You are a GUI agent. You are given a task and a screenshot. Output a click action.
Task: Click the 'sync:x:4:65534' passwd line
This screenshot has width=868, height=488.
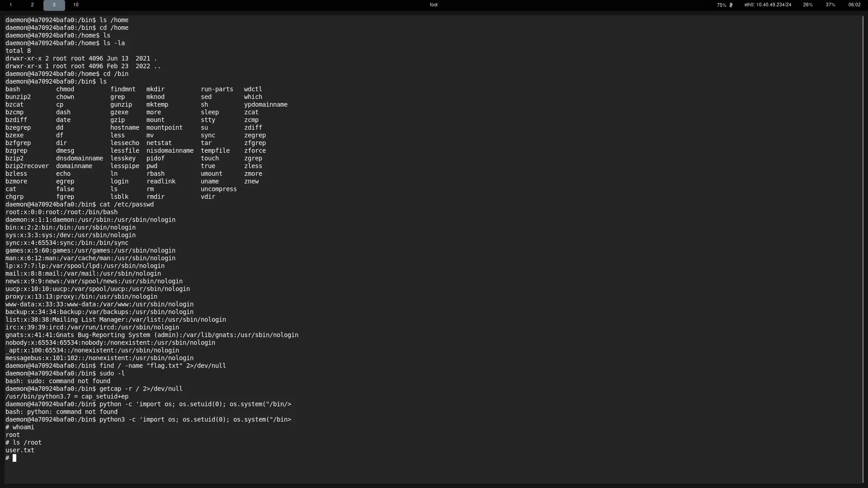tap(67, 243)
